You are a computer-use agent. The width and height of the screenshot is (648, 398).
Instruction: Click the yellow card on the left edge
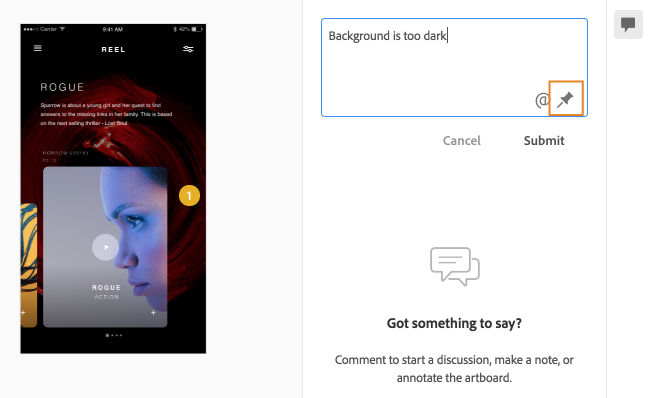tap(29, 265)
